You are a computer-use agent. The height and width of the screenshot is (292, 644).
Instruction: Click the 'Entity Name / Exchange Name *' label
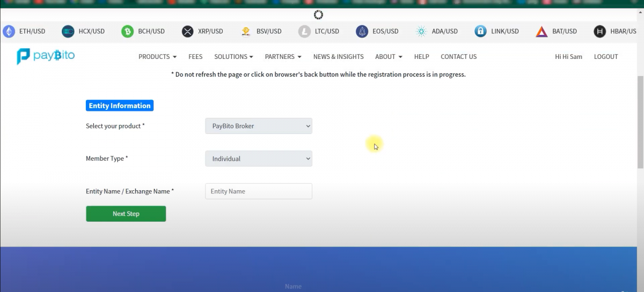point(130,191)
